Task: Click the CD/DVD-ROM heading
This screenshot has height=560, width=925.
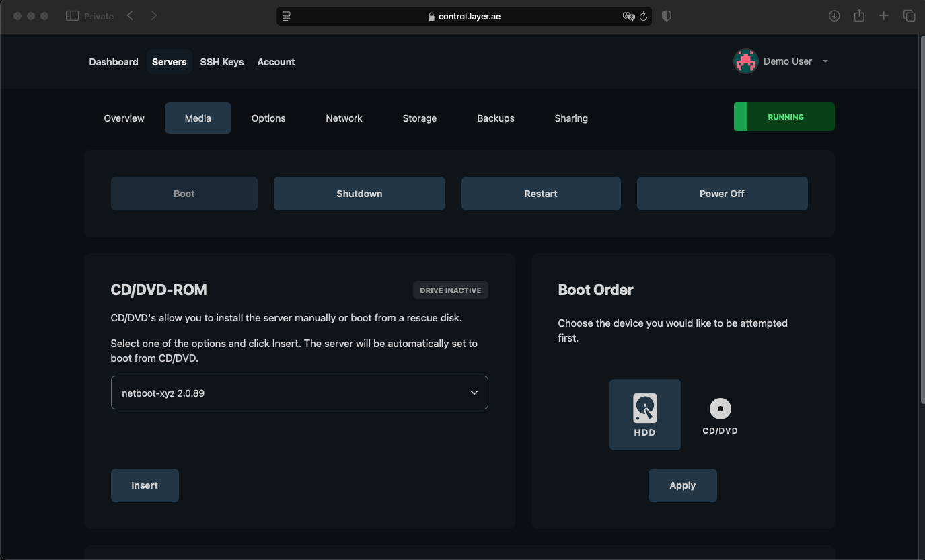Action: [159, 290]
